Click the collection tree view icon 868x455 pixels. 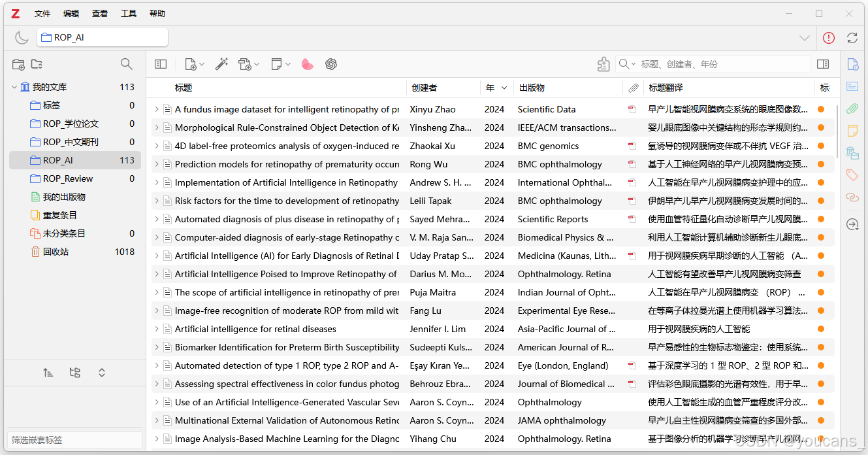[x=75, y=373]
